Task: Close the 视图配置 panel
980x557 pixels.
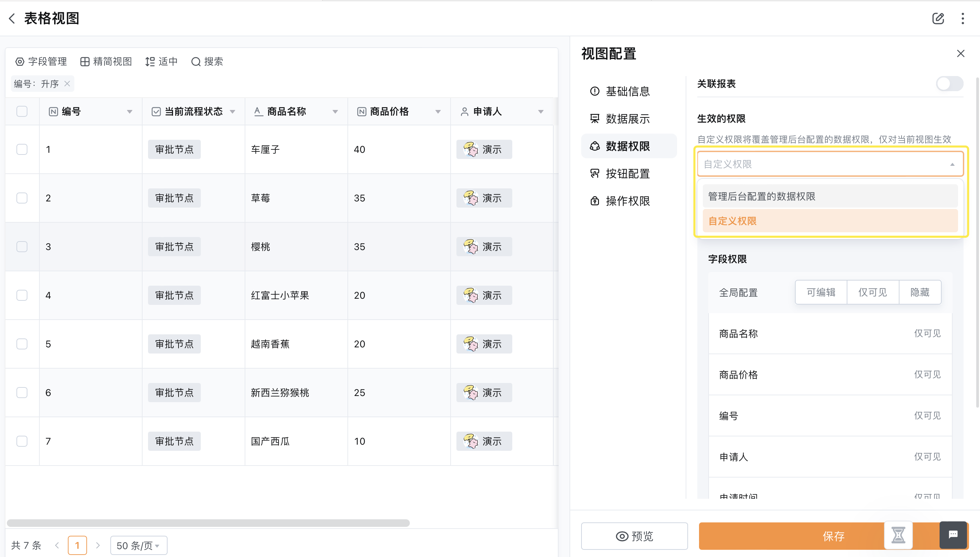Action: [x=960, y=53]
